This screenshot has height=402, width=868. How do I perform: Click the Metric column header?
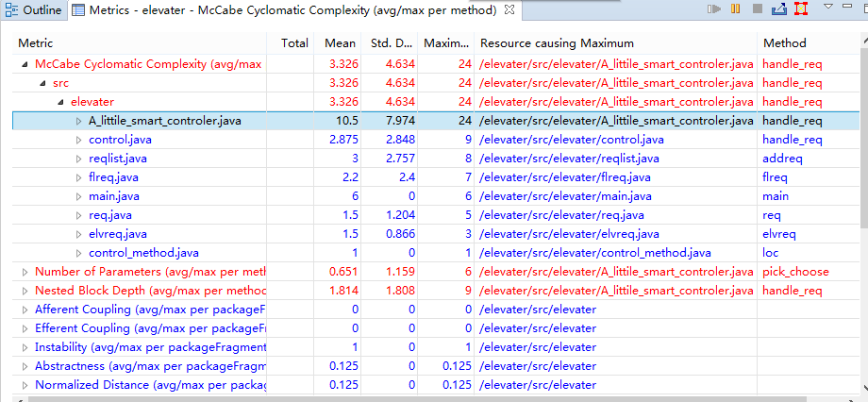click(x=140, y=43)
